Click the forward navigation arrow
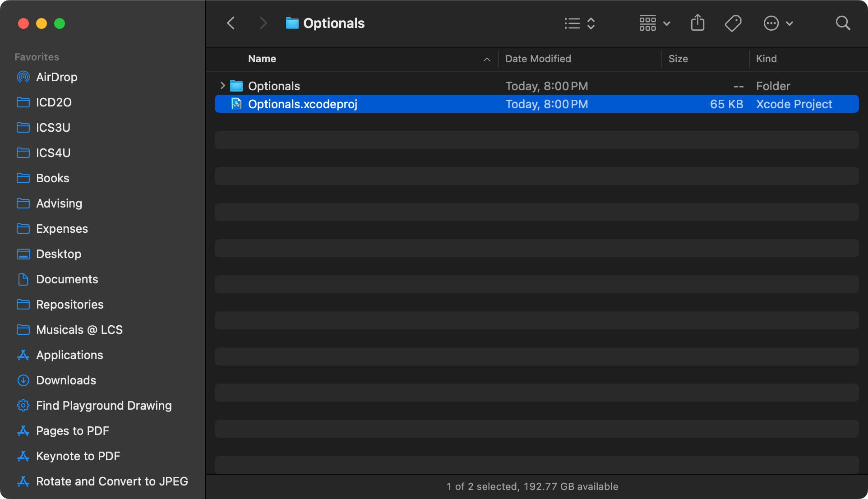This screenshot has width=868, height=499. click(x=263, y=23)
